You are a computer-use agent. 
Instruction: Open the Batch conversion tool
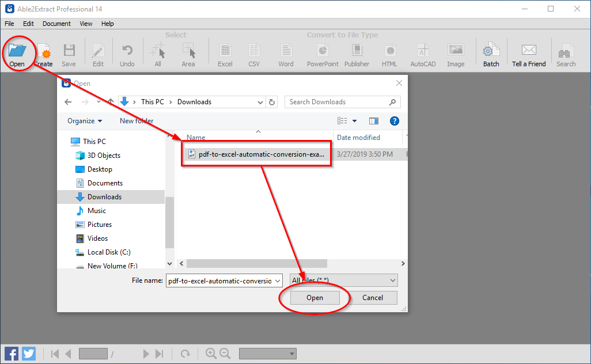490,53
